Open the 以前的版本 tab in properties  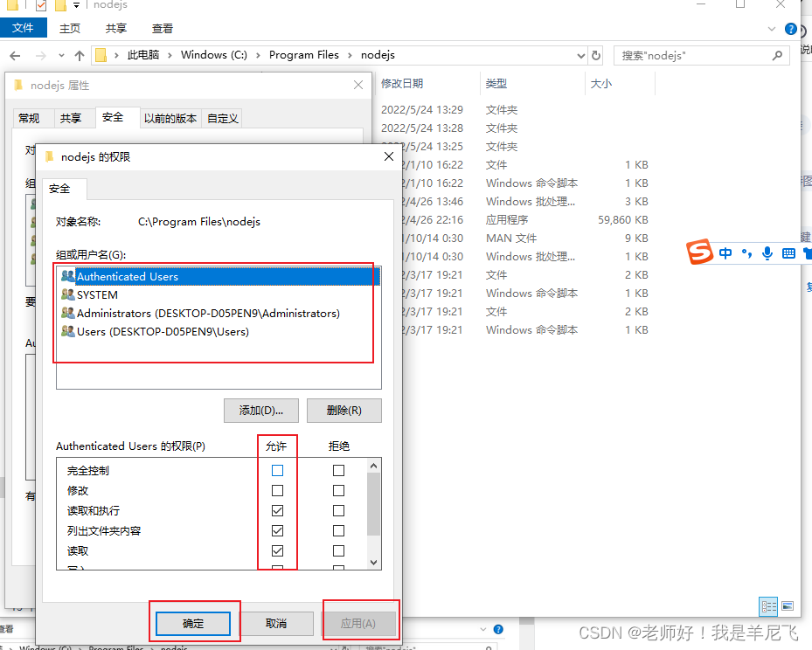[170, 117]
